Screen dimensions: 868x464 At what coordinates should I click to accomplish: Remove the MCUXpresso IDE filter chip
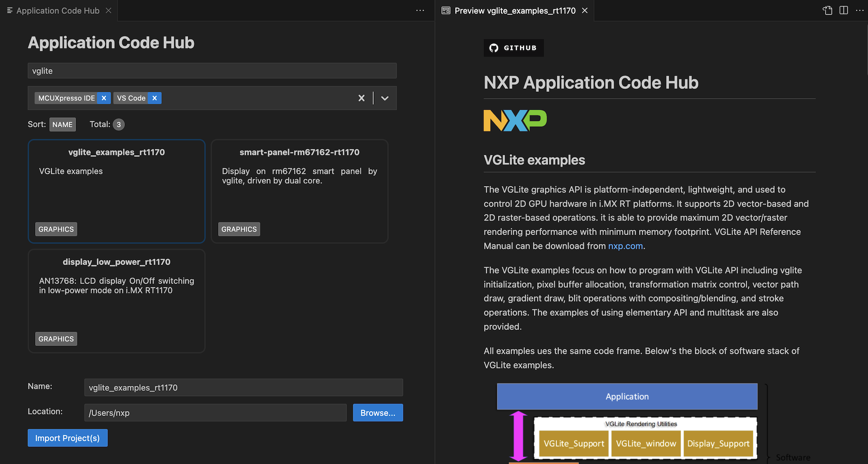(x=104, y=98)
